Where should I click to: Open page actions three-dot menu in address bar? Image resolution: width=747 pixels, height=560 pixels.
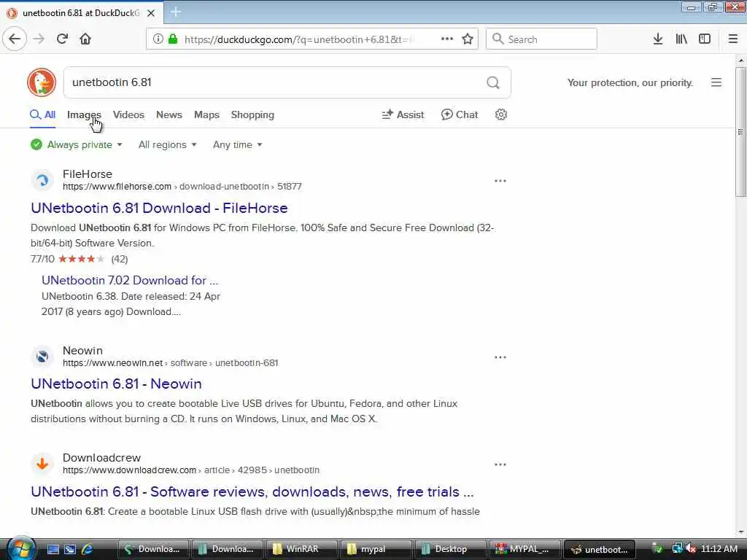tap(447, 39)
